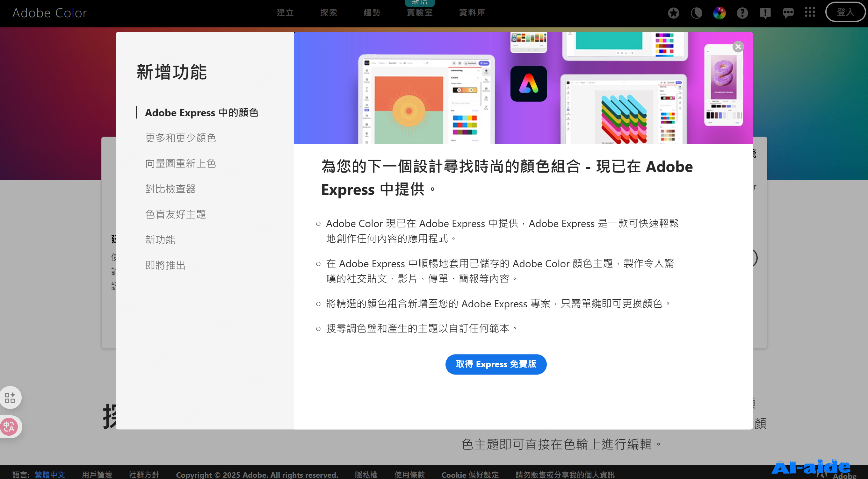Image resolution: width=868 pixels, height=479 pixels.
Task: Open the help question mark icon
Action: point(742,13)
